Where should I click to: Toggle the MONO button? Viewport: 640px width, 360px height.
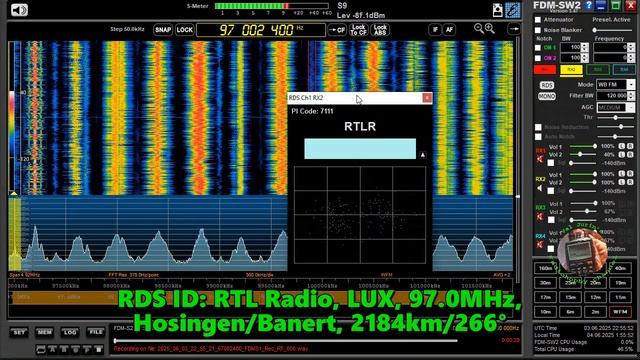coord(547,96)
